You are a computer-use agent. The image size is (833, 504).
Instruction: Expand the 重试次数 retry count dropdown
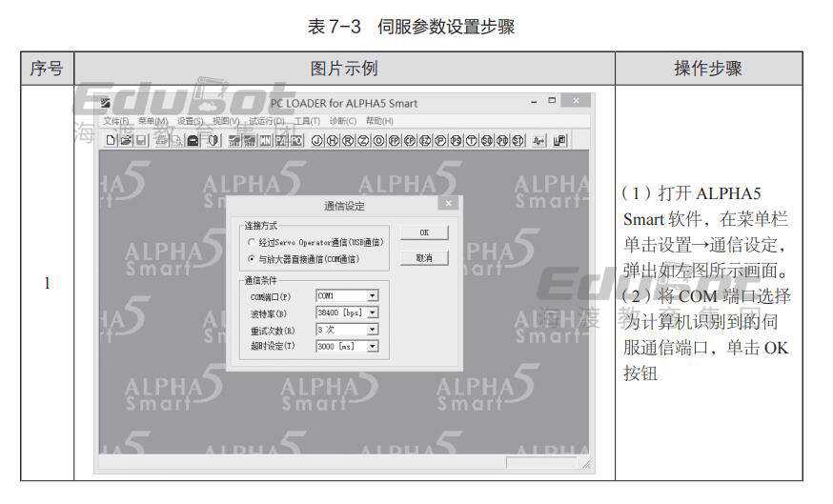[373, 330]
